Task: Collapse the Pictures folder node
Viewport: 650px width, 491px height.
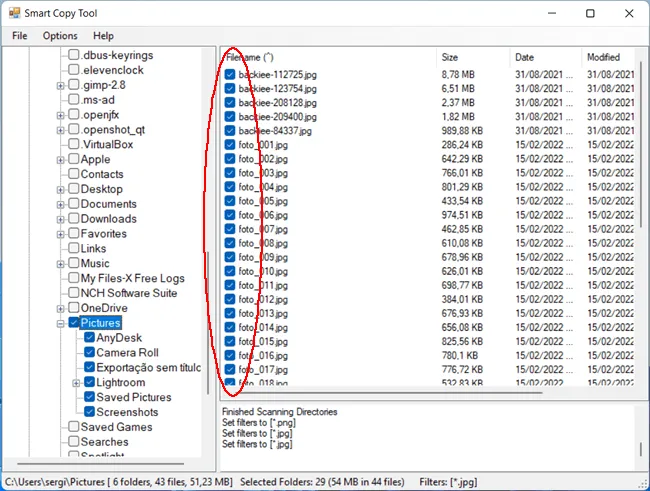Action: click(61, 324)
